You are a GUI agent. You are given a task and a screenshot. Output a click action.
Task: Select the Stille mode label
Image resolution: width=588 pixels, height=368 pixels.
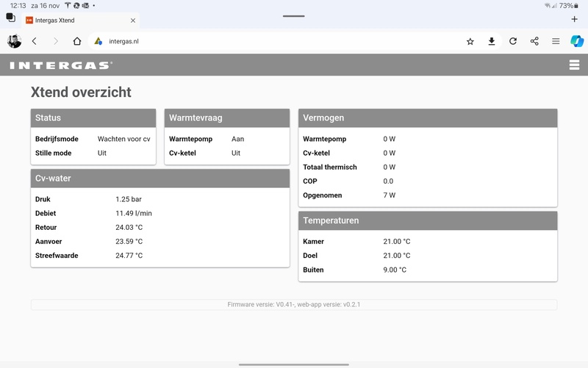click(53, 153)
